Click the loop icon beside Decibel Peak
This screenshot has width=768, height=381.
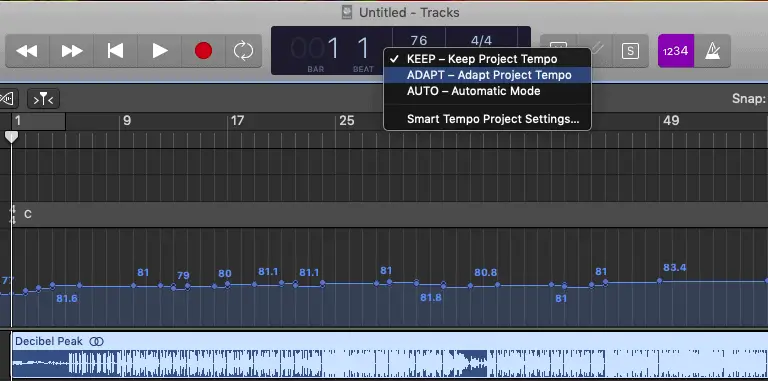pyautogui.click(x=96, y=341)
